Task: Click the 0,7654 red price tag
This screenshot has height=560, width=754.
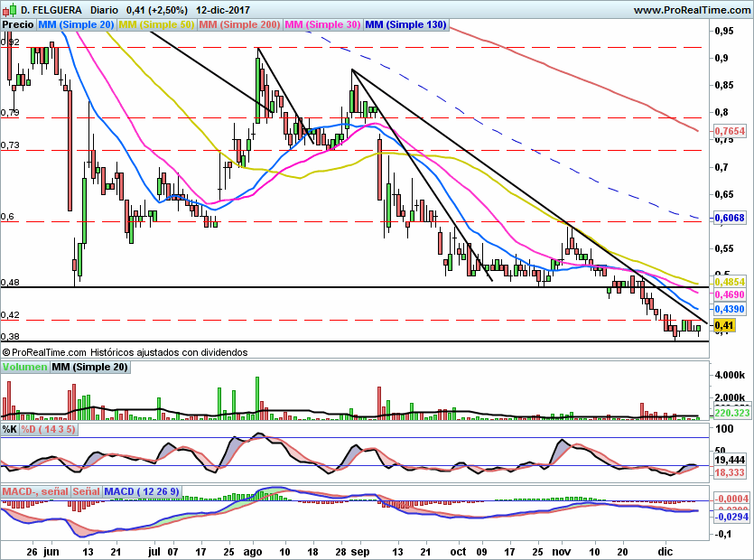Action: pos(730,131)
